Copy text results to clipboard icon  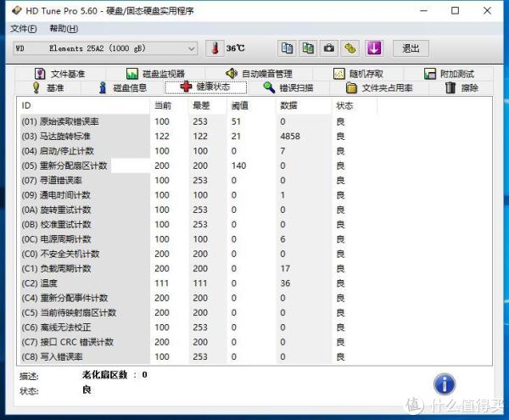pyautogui.click(x=287, y=48)
